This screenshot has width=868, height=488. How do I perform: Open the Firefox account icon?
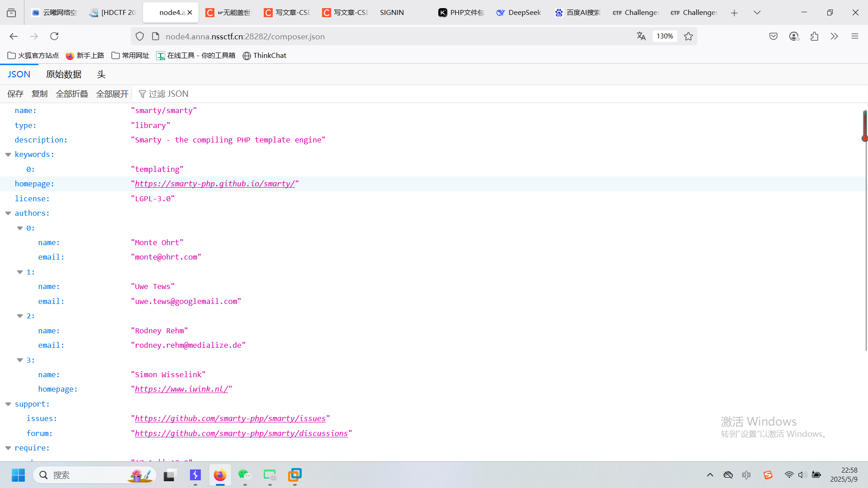click(x=794, y=36)
